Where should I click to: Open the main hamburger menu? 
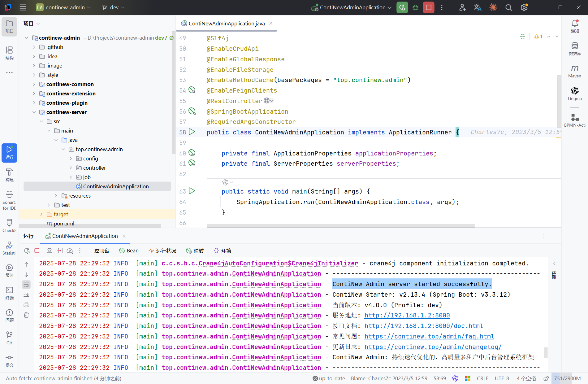click(23, 7)
